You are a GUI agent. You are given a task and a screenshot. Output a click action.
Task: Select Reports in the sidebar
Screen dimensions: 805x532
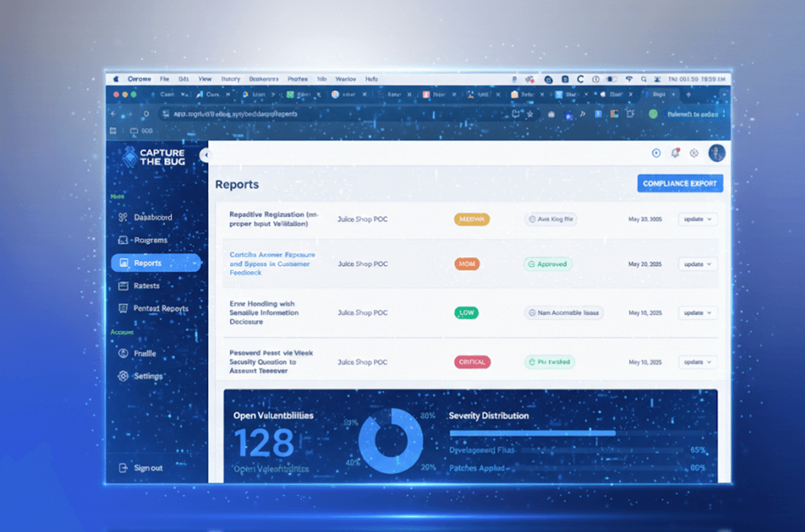point(156,263)
